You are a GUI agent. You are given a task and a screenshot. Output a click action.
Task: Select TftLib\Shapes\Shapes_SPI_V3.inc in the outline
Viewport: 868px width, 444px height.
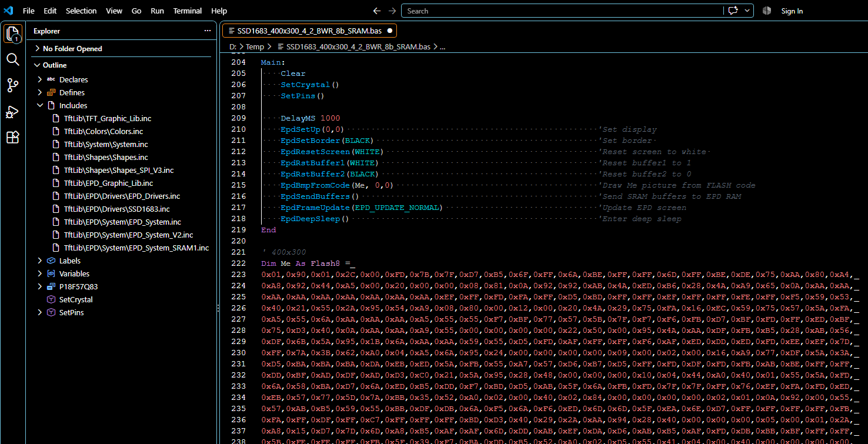119,170
